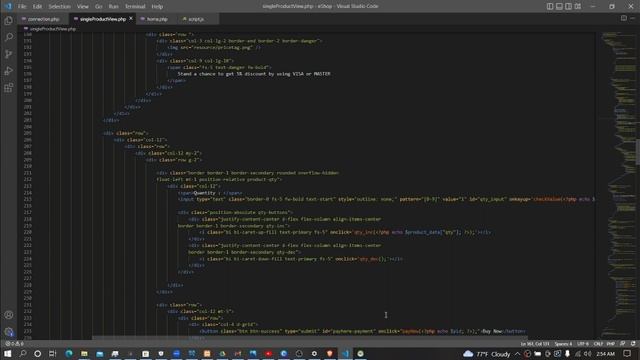Open the network icon in system tray
The image size is (640, 360).
(578, 354)
